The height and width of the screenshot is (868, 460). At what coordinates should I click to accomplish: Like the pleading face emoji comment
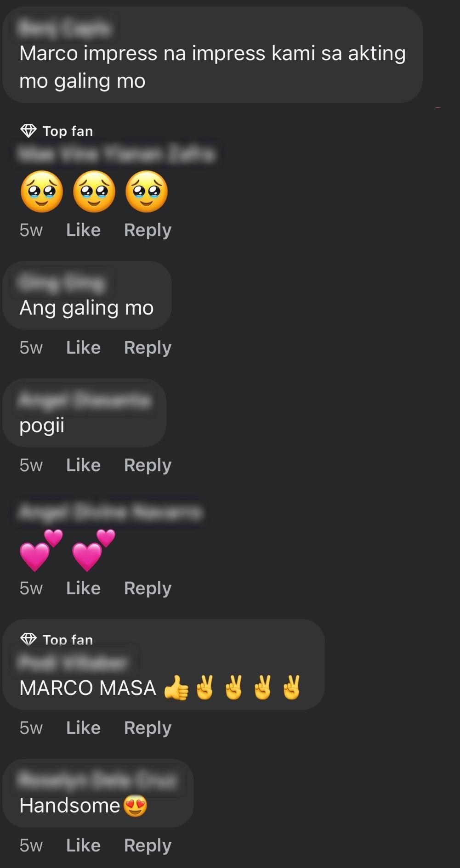[83, 230]
